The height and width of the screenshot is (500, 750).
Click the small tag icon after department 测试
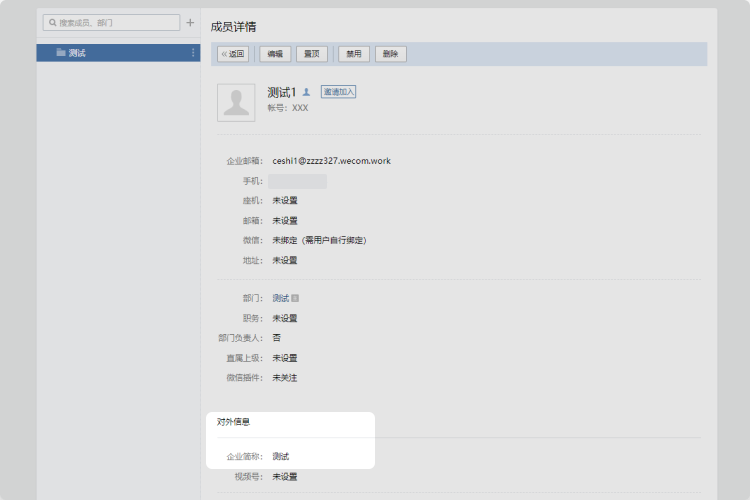[x=295, y=298]
